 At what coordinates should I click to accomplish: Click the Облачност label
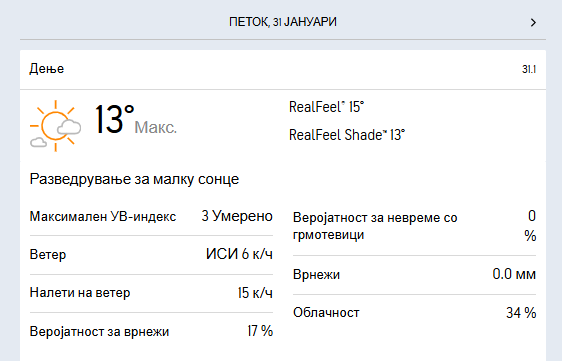(326, 313)
